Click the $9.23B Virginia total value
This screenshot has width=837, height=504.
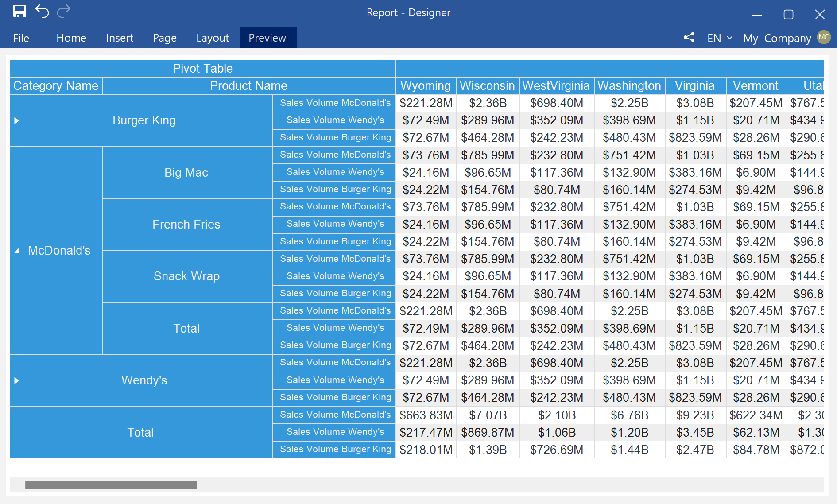(695, 415)
